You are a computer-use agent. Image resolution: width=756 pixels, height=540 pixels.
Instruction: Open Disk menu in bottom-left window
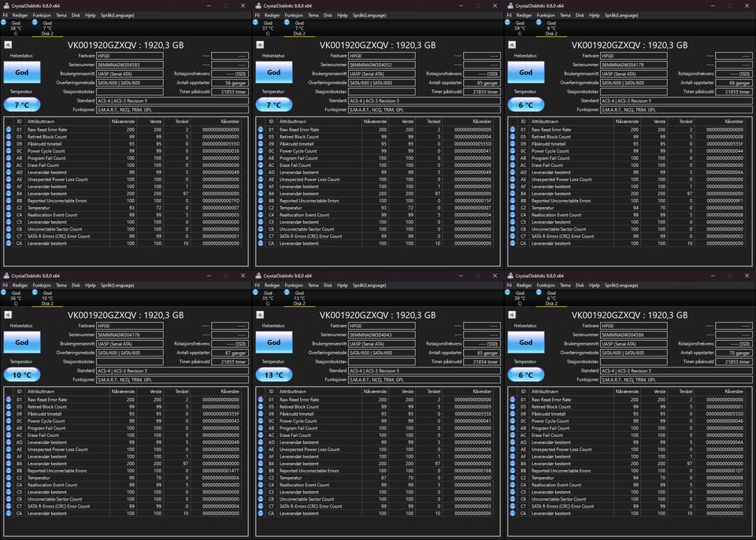pyautogui.click(x=76, y=286)
